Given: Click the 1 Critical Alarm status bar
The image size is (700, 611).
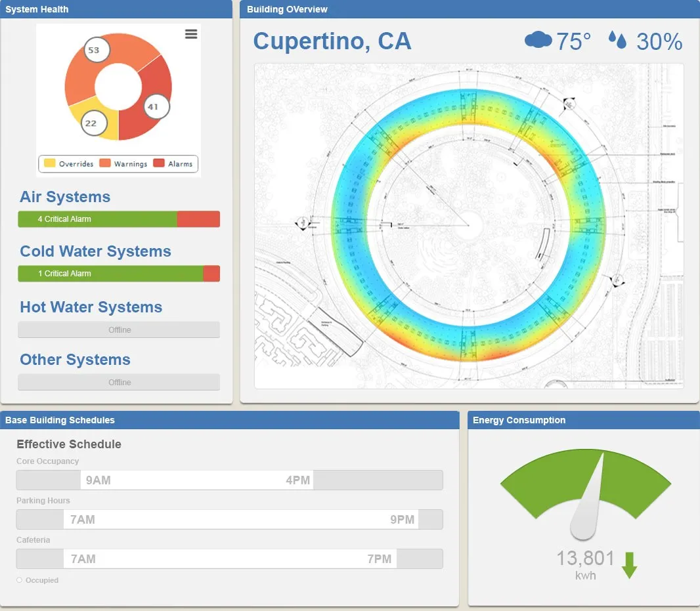Looking at the screenshot, I should [119, 274].
